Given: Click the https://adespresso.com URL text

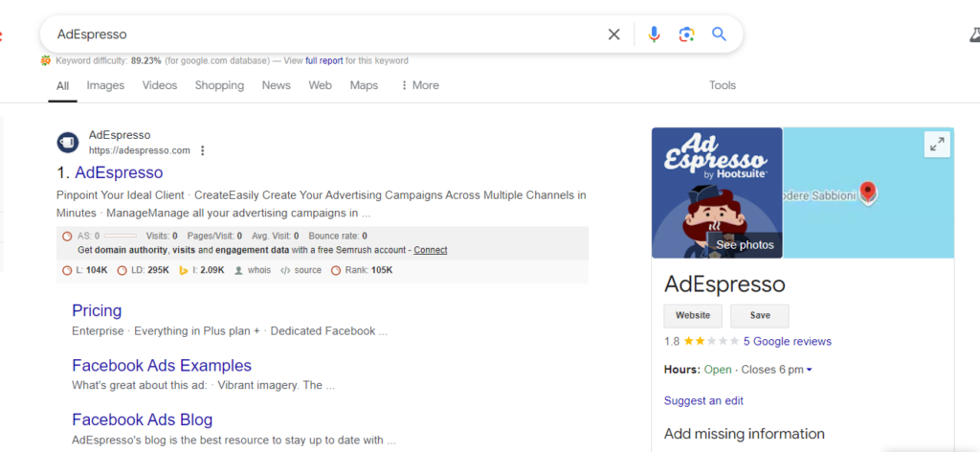Looking at the screenshot, I should 140,150.
